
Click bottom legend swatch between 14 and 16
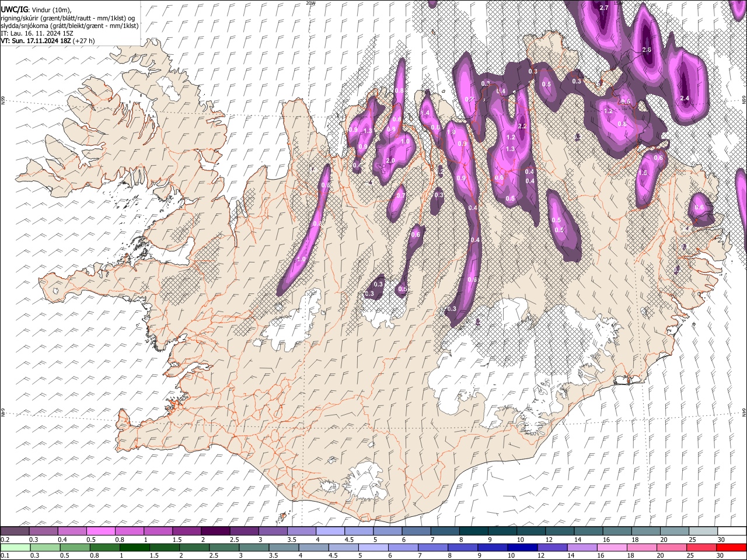point(581,547)
